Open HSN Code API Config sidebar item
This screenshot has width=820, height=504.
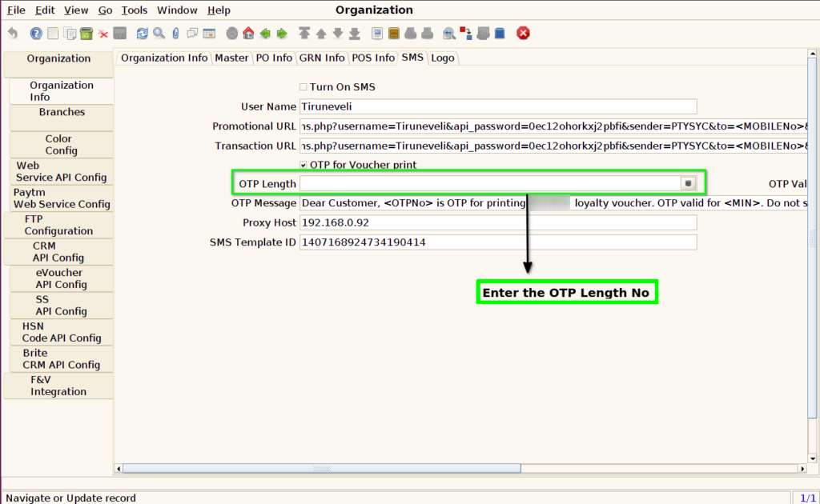[x=61, y=332]
